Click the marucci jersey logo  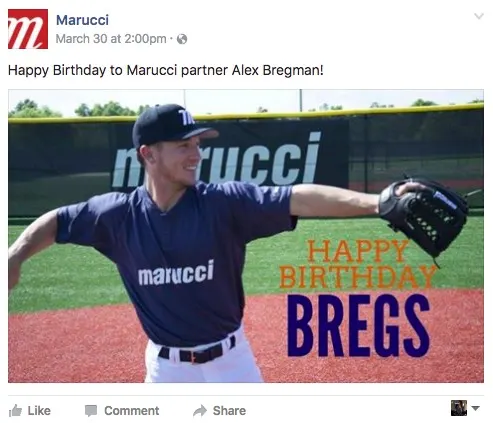pos(176,272)
